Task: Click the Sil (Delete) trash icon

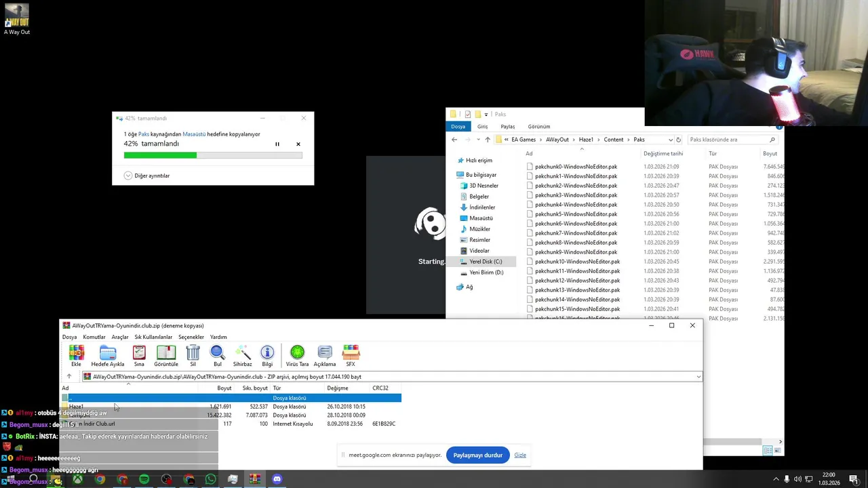Action: 193,355
